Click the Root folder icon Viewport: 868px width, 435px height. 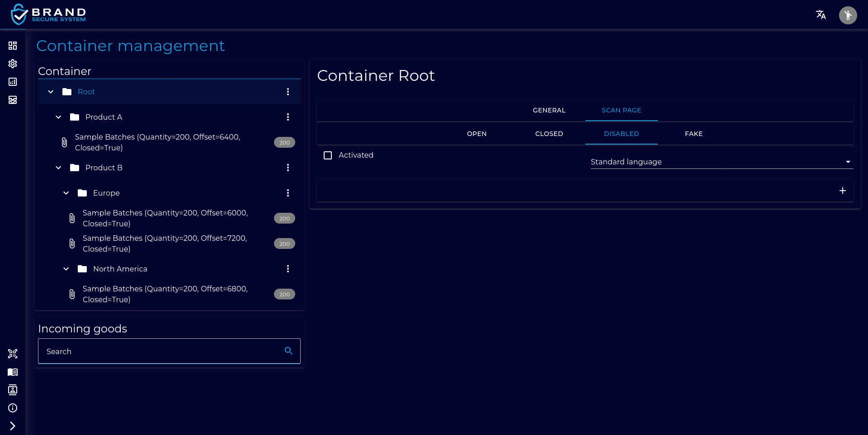[67, 92]
